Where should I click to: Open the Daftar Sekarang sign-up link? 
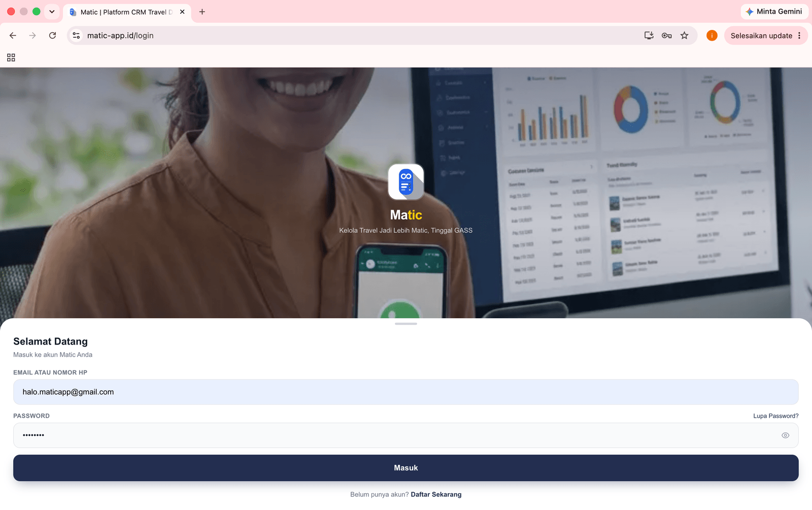(436, 495)
